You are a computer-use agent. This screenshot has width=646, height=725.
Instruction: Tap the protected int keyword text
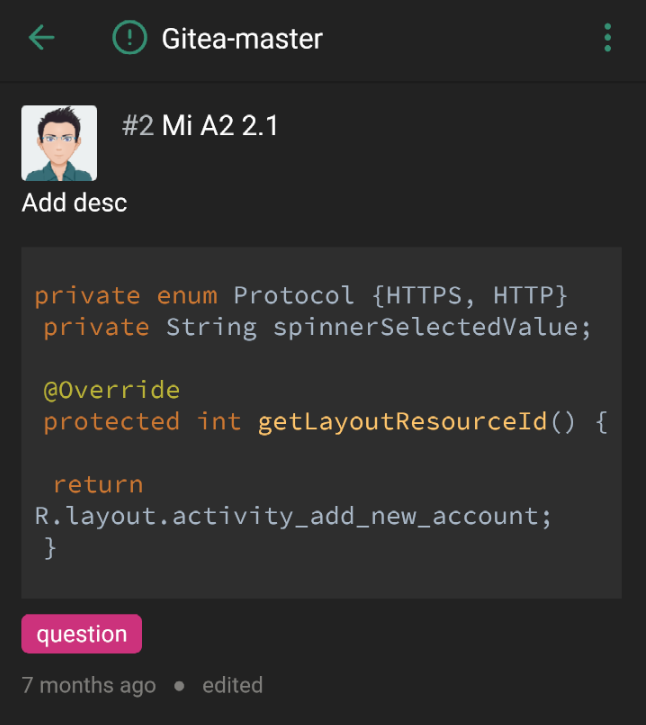pos(142,422)
